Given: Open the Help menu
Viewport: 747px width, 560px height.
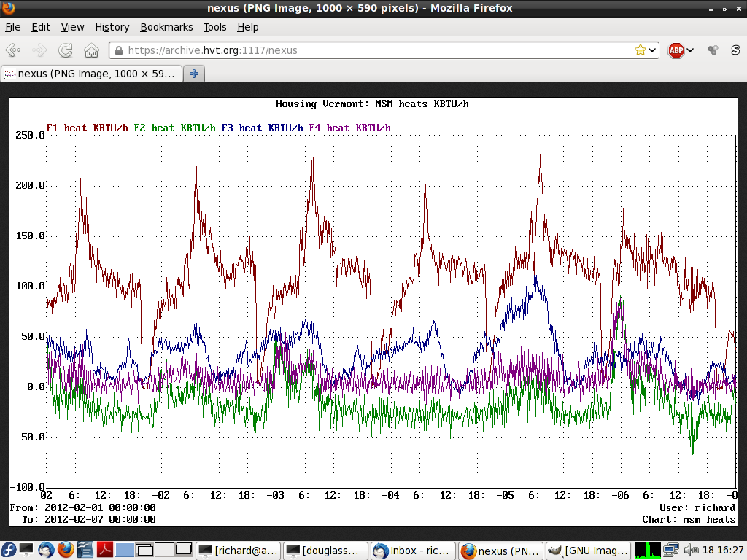Looking at the screenshot, I should [248, 27].
